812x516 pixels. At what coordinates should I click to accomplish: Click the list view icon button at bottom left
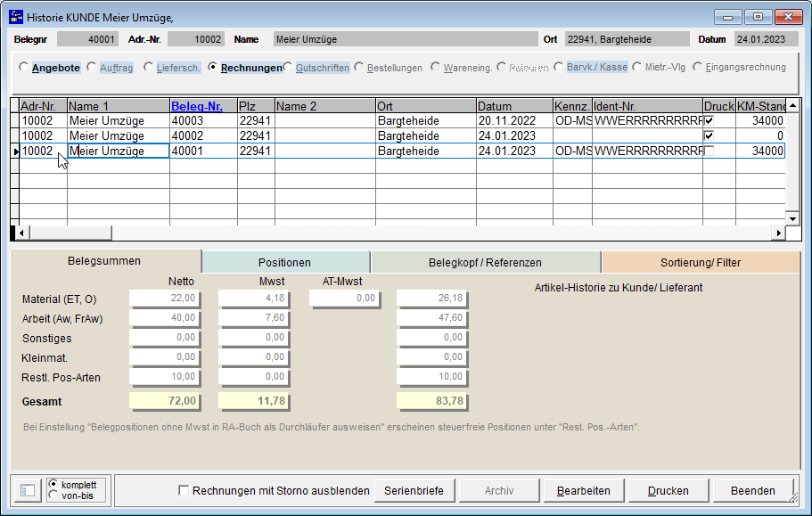[28, 490]
